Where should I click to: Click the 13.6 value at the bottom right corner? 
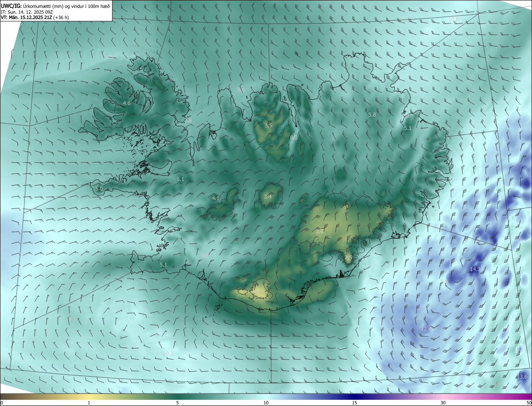pos(522,377)
